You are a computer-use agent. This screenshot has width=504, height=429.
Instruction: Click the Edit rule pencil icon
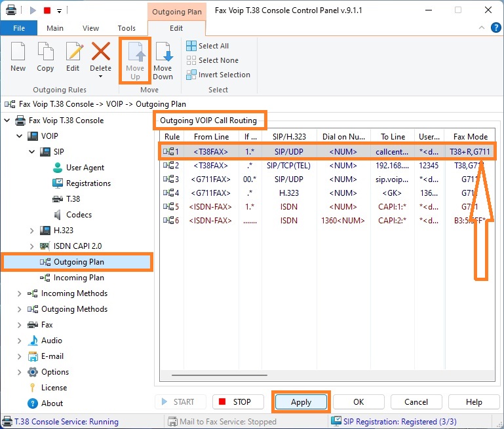click(74, 51)
